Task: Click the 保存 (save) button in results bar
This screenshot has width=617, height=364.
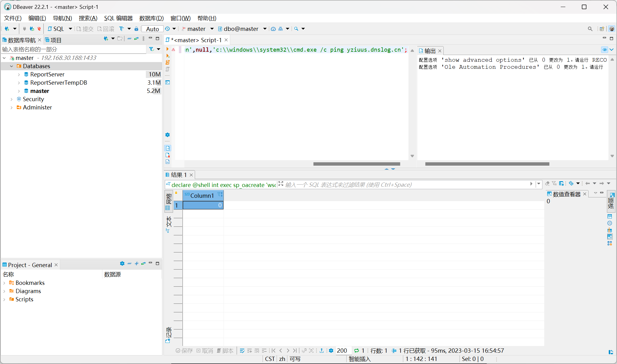Action: point(184,351)
